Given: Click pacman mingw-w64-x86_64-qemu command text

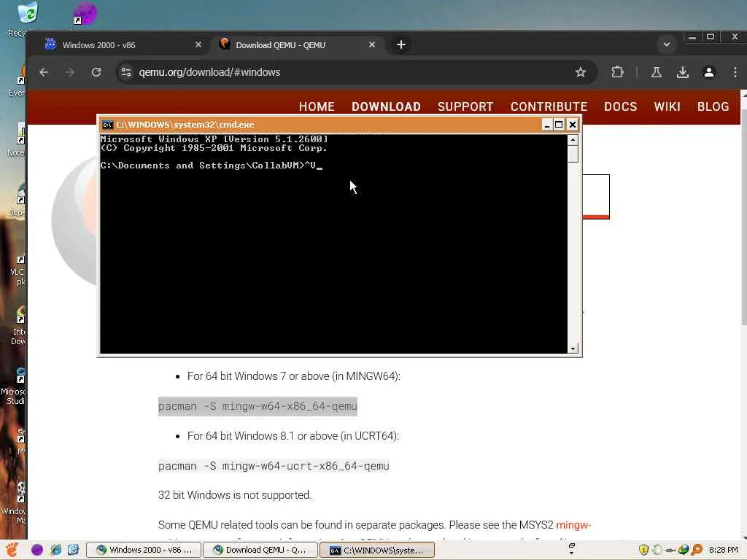Looking at the screenshot, I should click(x=258, y=406).
